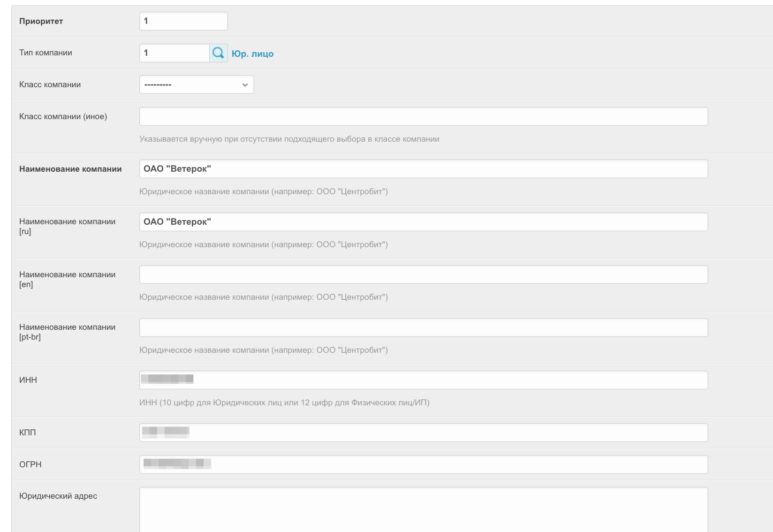The image size is (773, 532).
Task: Click the empty Наименование компании [en] field
Action: click(x=423, y=274)
